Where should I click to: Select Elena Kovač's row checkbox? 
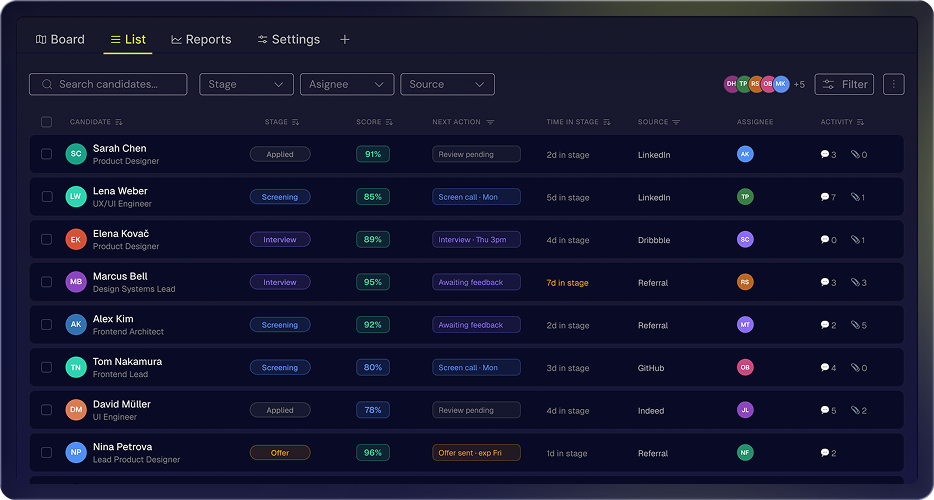coord(46,239)
